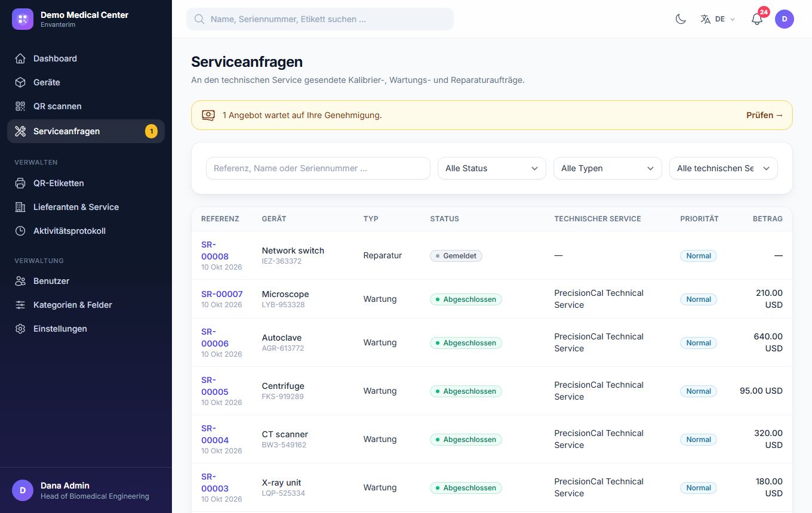Focus the global Name, Seriennummer search field

point(320,19)
